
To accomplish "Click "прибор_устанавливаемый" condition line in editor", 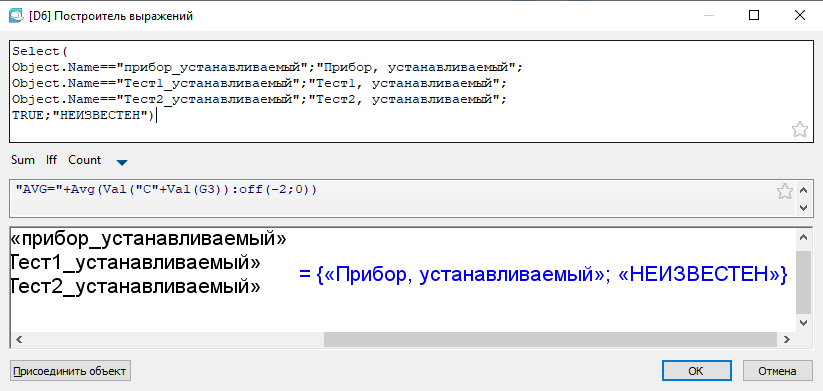I will pyautogui.click(x=268, y=67).
